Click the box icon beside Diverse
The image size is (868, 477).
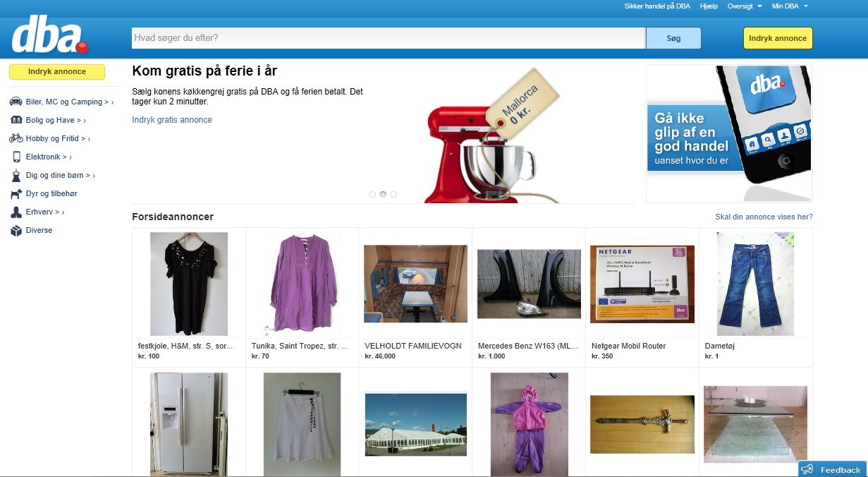pos(16,231)
